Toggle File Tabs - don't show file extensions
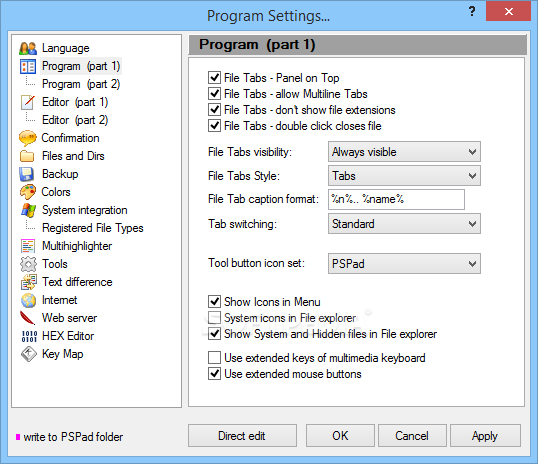 coord(214,110)
